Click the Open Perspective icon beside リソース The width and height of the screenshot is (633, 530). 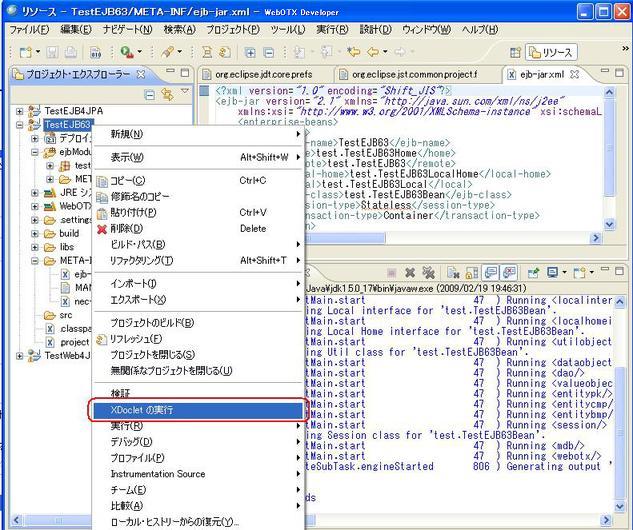(516, 52)
